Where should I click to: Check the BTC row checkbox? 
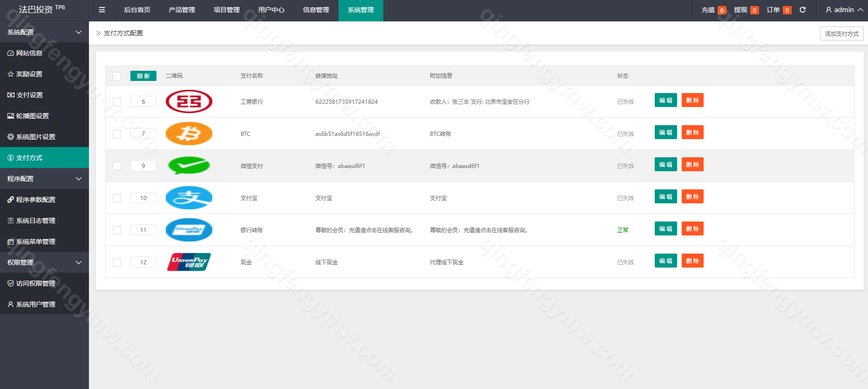[117, 134]
